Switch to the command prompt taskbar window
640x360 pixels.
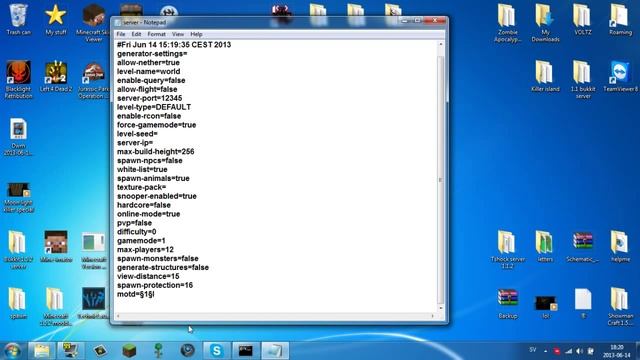click(245, 351)
